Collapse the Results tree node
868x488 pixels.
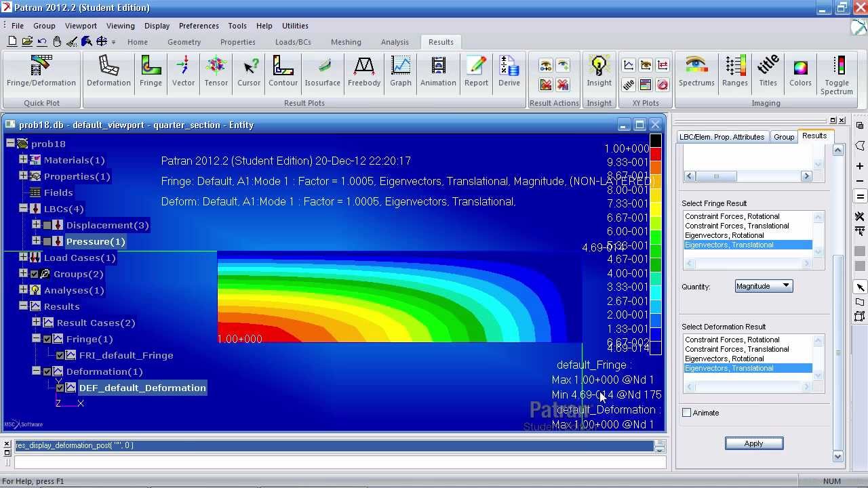click(23, 306)
